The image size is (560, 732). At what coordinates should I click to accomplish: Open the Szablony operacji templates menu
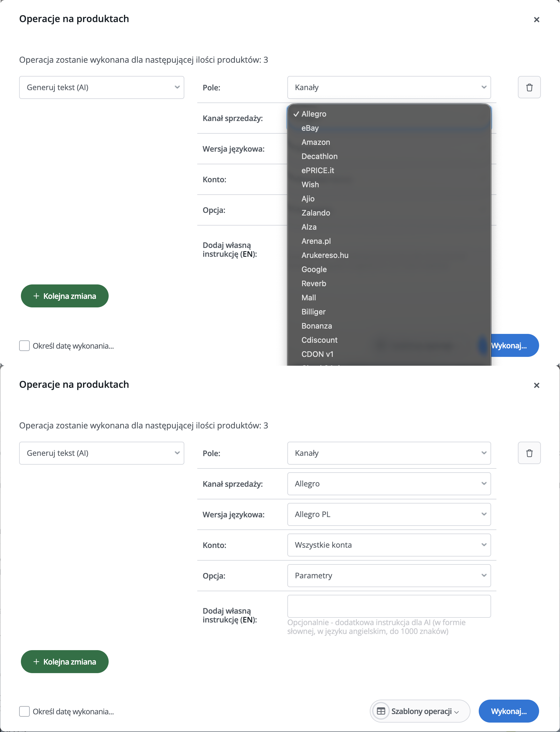420,711
